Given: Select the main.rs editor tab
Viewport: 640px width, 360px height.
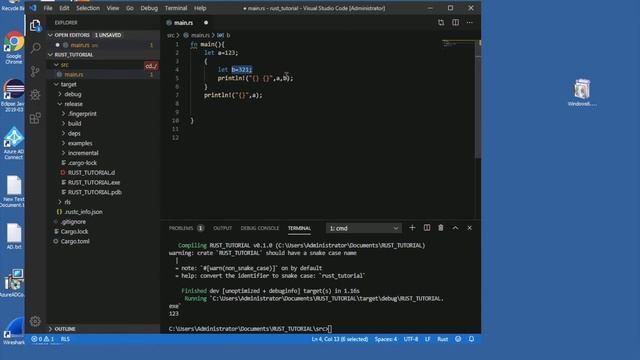Looking at the screenshot, I should [184, 23].
